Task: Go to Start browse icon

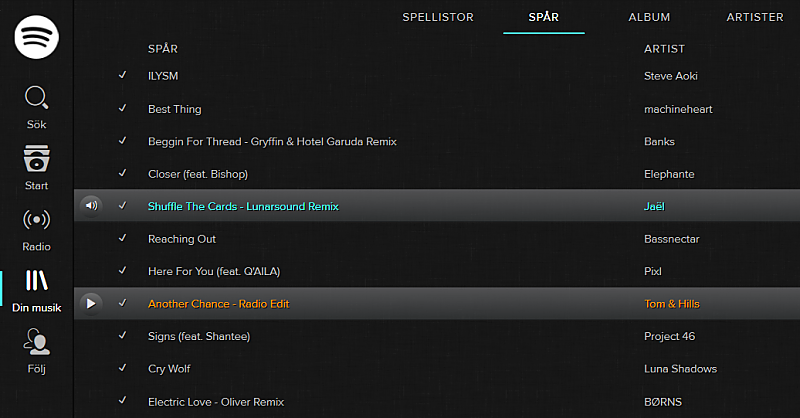Action: coord(36,160)
